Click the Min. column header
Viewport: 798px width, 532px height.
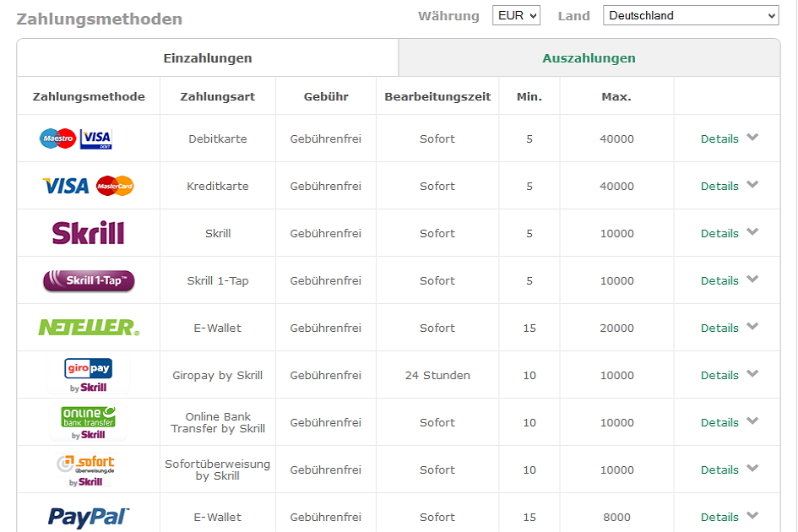coord(529,97)
